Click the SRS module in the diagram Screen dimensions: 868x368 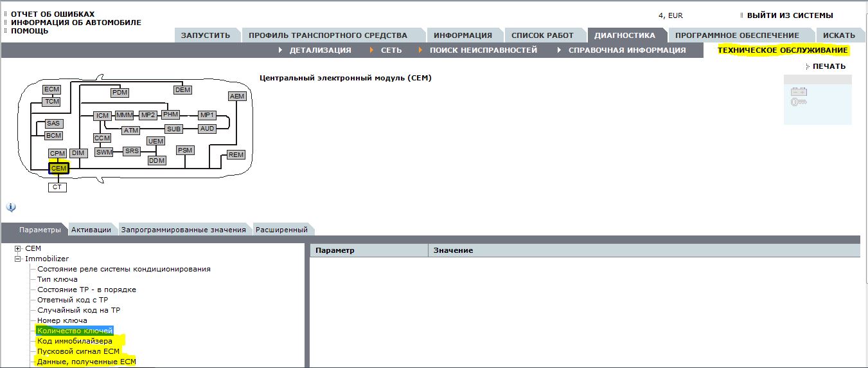[132, 151]
